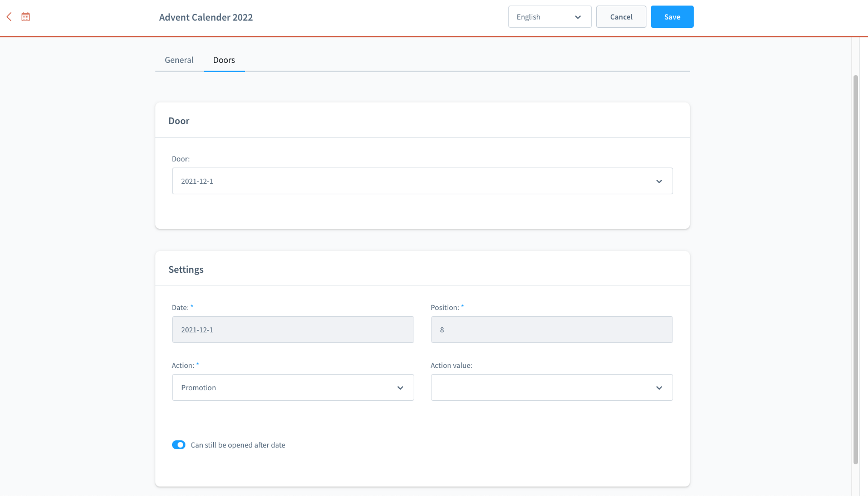
Task: Open the Action value dropdown
Action: click(552, 387)
